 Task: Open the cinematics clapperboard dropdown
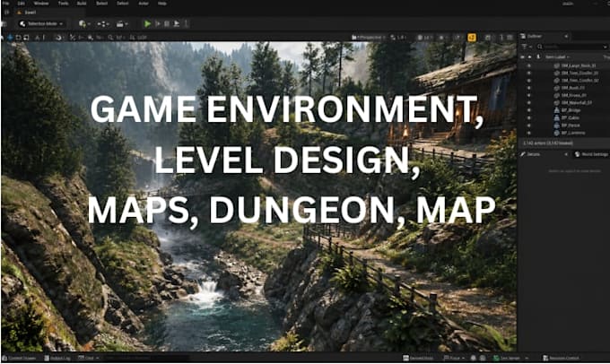point(122,24)
